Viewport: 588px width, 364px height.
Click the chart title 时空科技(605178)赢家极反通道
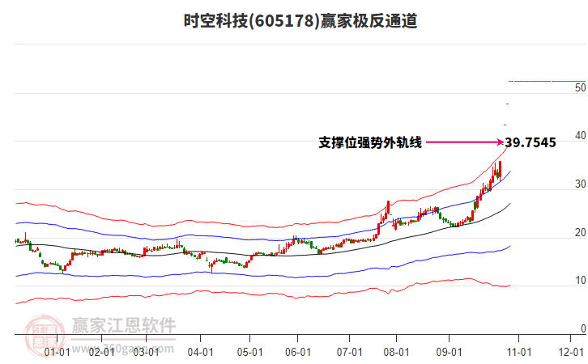tap(300, 20)
